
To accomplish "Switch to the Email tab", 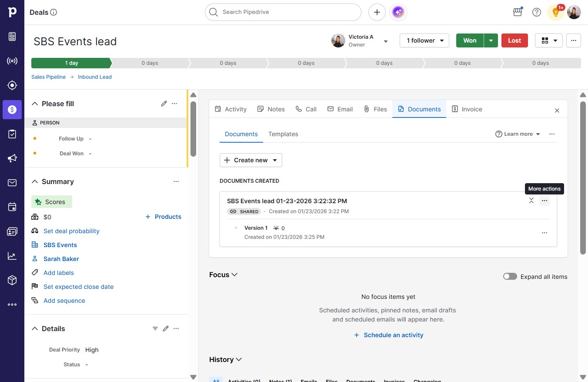I will point(340,109).
